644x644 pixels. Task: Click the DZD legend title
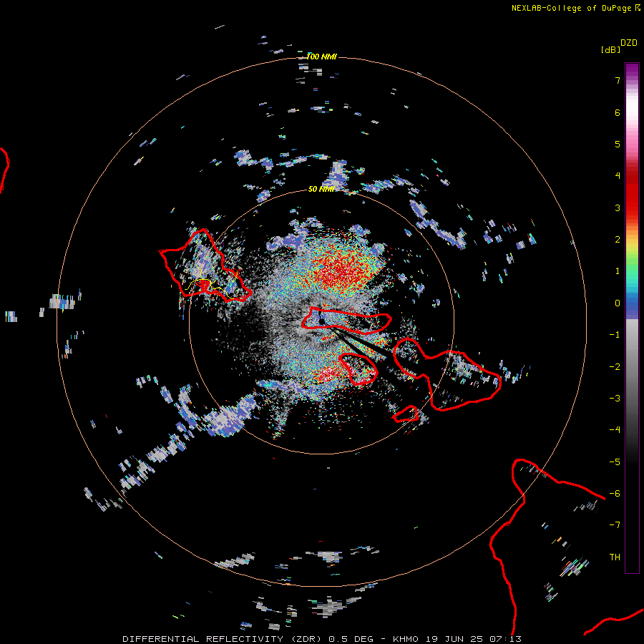tap(629, 43)
